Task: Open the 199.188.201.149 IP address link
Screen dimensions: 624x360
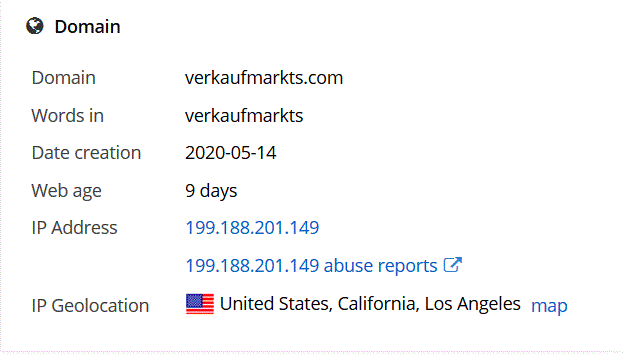Action: 252,228
